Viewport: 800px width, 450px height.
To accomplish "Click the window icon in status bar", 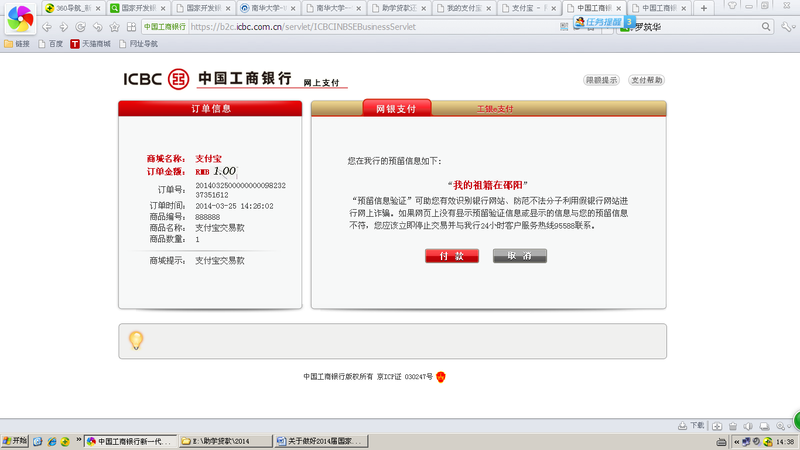I will pyautogui.click(x=764, y=426).
